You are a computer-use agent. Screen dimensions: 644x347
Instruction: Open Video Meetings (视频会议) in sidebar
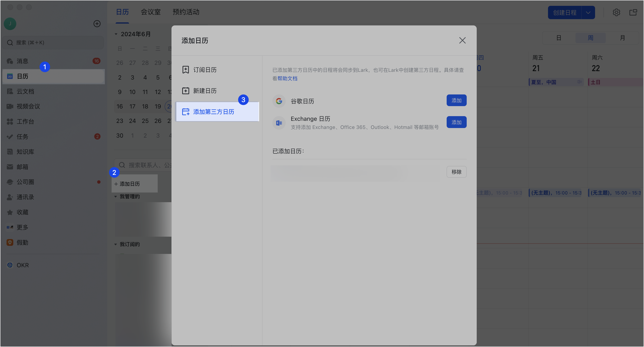[53, 106]
